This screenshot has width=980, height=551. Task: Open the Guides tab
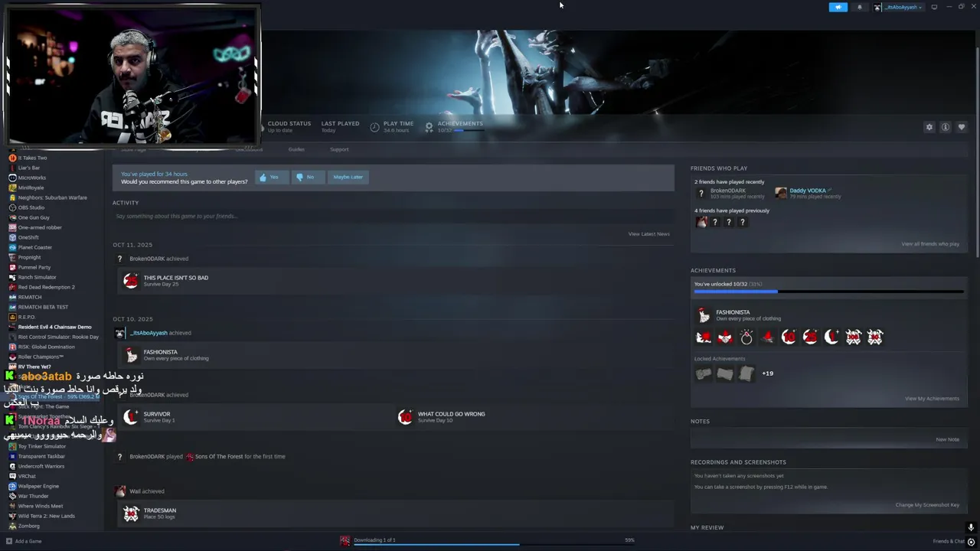click(x=296, y=149)
